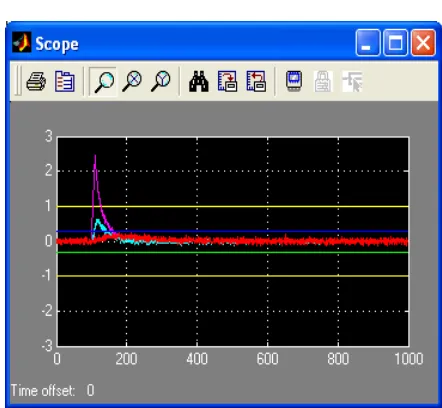
Task: Click the x-axis label '200'
Action: 126,359
